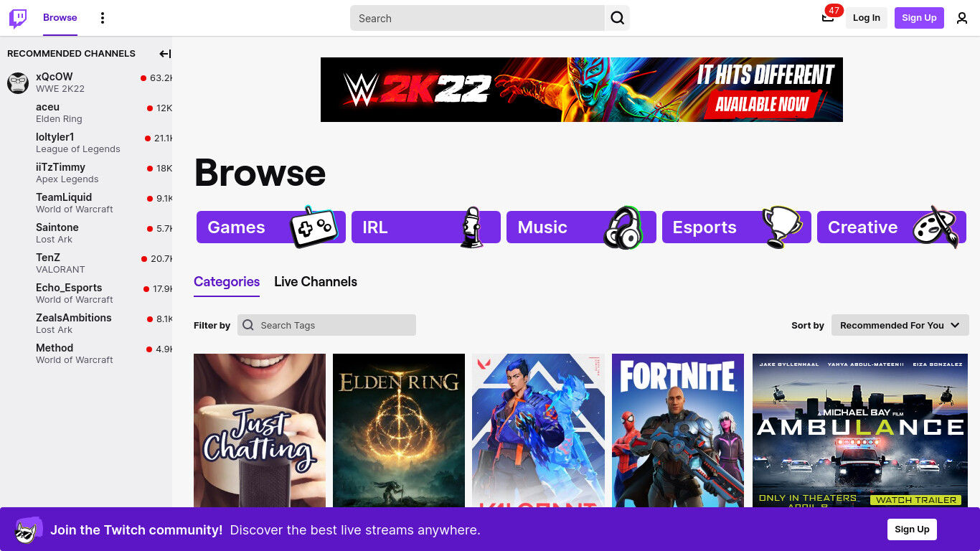Open the Creative category button
The height and width of the screenshot is (551, 980).
(x=892, y=227)
